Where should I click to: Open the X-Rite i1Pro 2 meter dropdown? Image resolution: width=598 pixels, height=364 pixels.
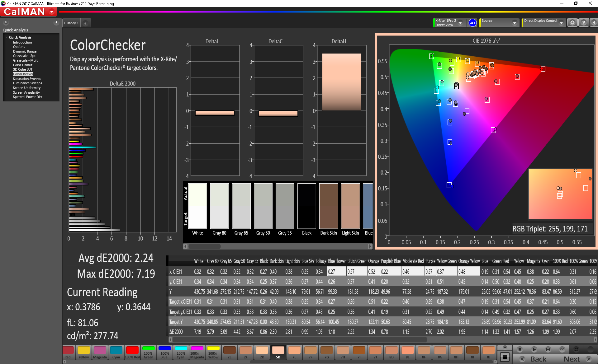click(460, 23)
